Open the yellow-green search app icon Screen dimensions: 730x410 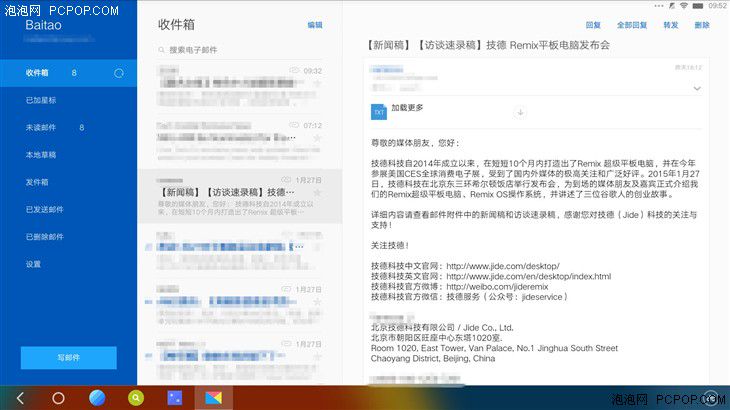click(136, 398)
